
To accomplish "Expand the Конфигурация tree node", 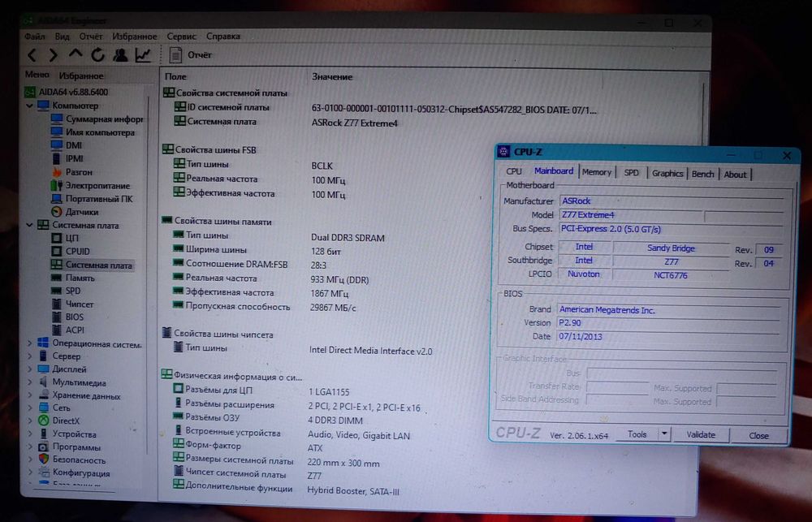I will (29, 472).
